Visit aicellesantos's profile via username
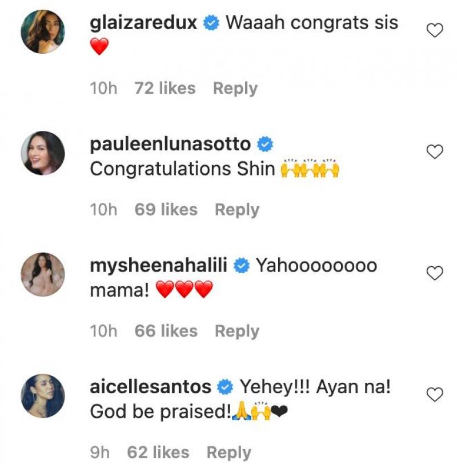This screenshot has width=457, height=476. tap(151, 387)
